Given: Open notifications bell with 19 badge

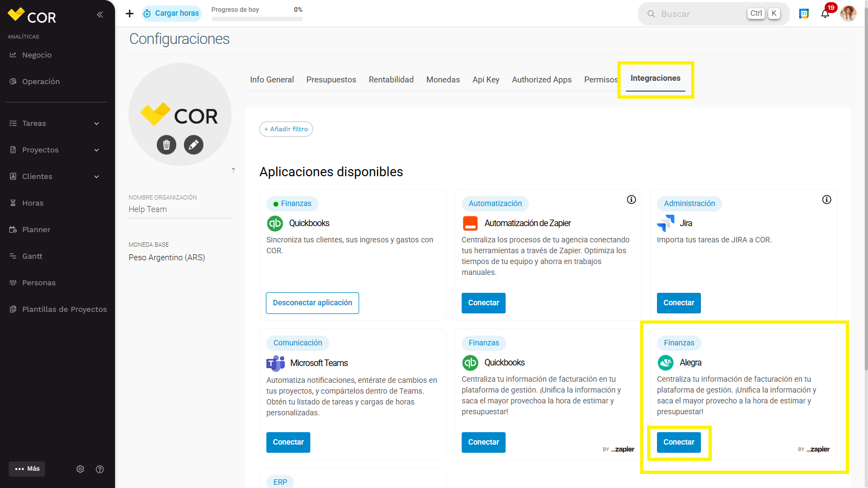Looking at the screenshot, I should [825, 14].
